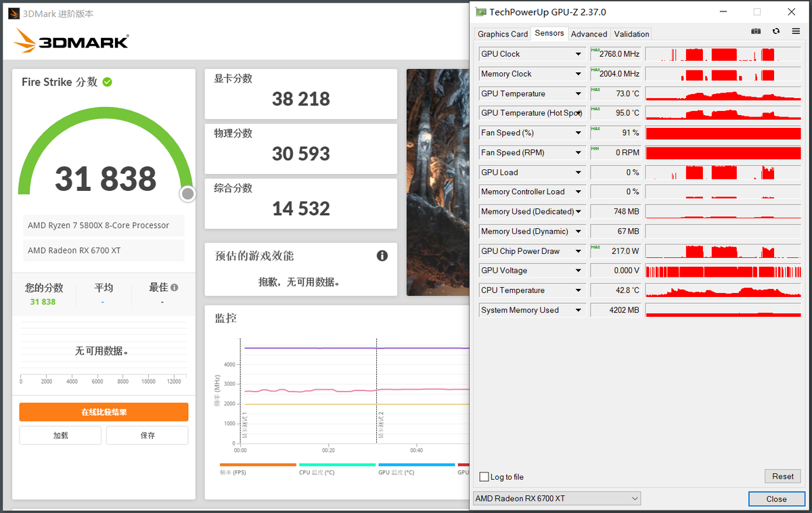Enable the Log to file checkbox
The image size is (812, 513).
click(x=484, y=476)
